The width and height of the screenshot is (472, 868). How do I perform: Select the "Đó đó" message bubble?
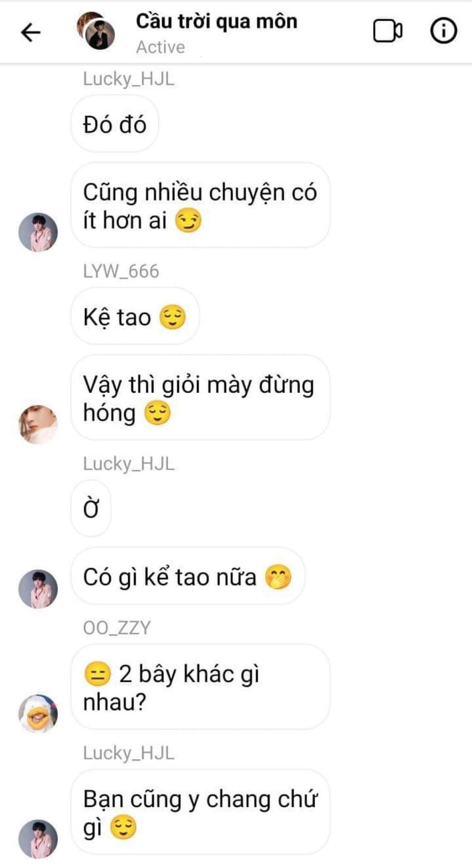[114, 124]
